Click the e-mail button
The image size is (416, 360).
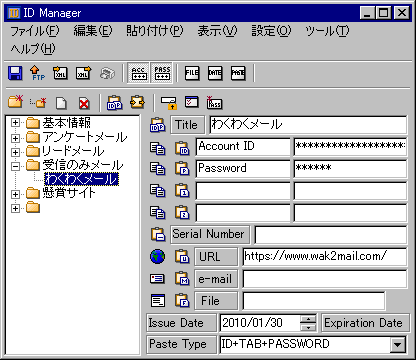216,279
